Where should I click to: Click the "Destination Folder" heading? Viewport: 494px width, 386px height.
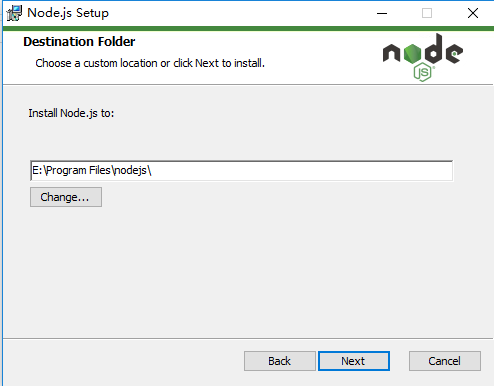point(79,42)
